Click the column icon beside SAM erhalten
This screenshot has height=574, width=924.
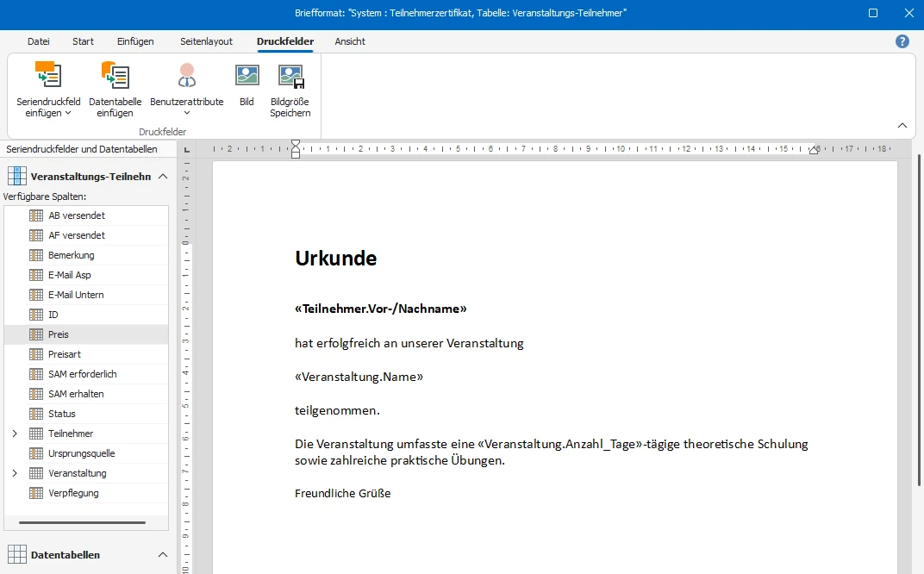click(x=36, y=394)
